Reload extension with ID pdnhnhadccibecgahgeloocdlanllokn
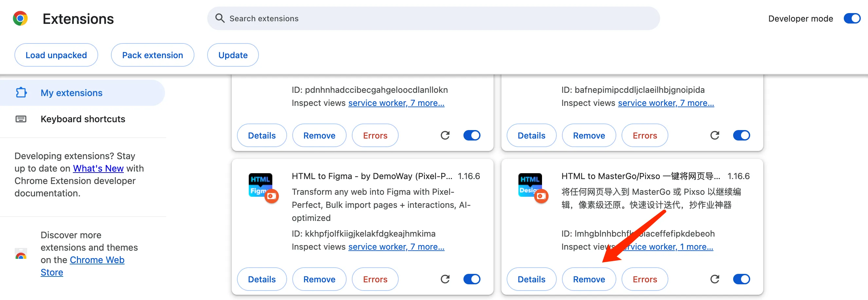The height and width of the screenshot is (300, 868). [445, 135]
